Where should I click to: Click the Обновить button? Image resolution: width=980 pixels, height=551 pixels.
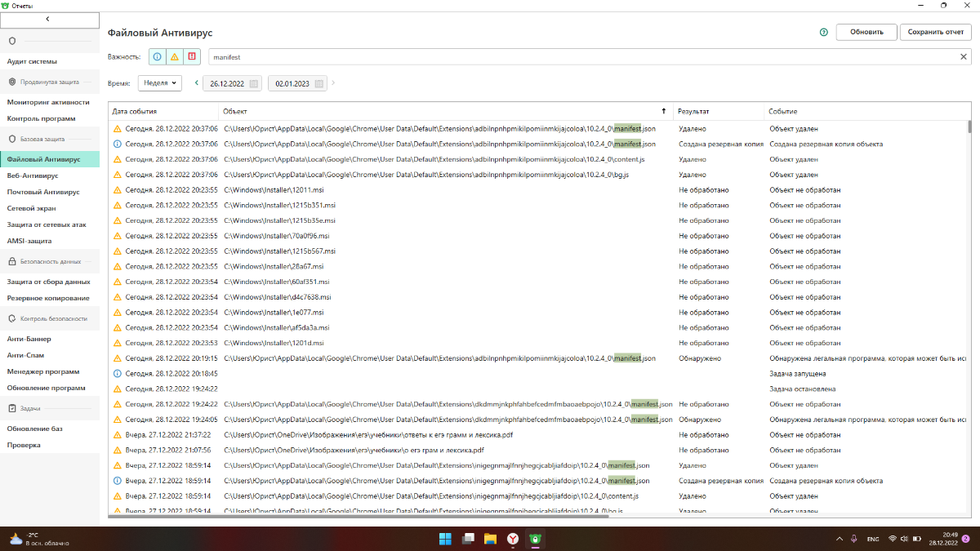(x=866, y=33)
